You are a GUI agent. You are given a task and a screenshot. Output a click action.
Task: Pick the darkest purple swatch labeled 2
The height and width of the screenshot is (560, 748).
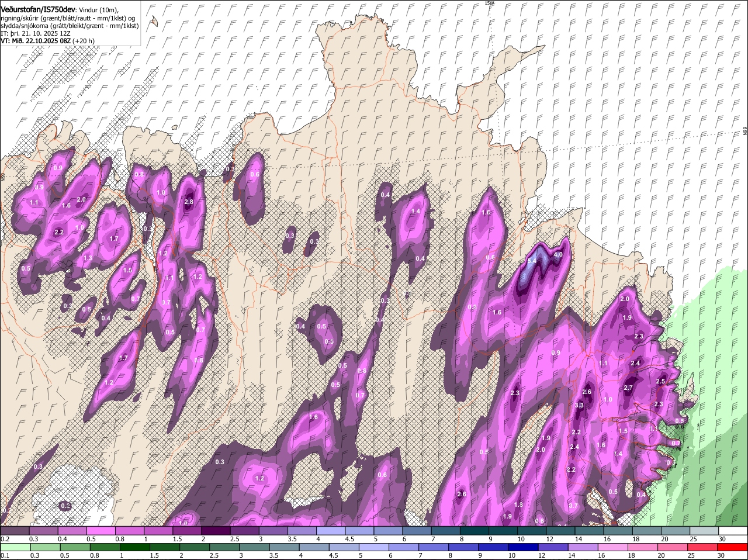tap(216, 531)
